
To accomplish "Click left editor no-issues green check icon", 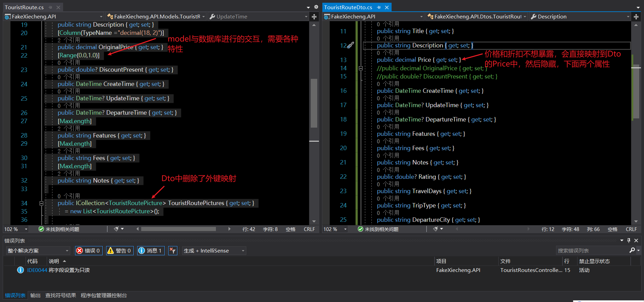I will pyautogui.click(x=41, y=229).
